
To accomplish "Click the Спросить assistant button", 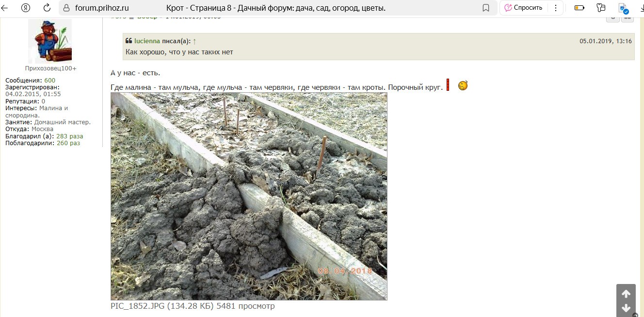I will 523,8.
